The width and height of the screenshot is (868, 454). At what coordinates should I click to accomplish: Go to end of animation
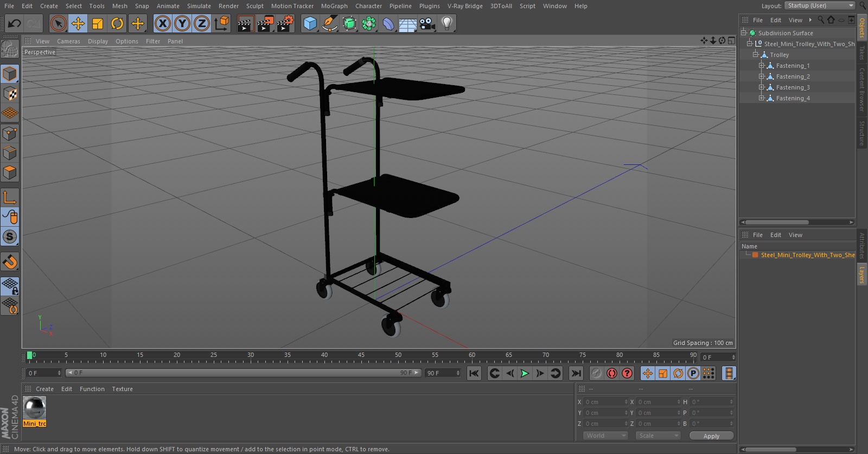coord(576,373)
